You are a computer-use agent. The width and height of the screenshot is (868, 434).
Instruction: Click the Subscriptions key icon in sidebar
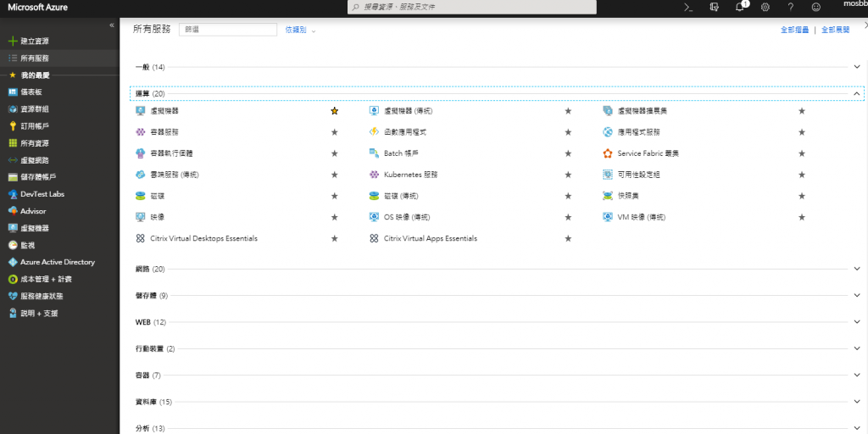click(13, 126)
